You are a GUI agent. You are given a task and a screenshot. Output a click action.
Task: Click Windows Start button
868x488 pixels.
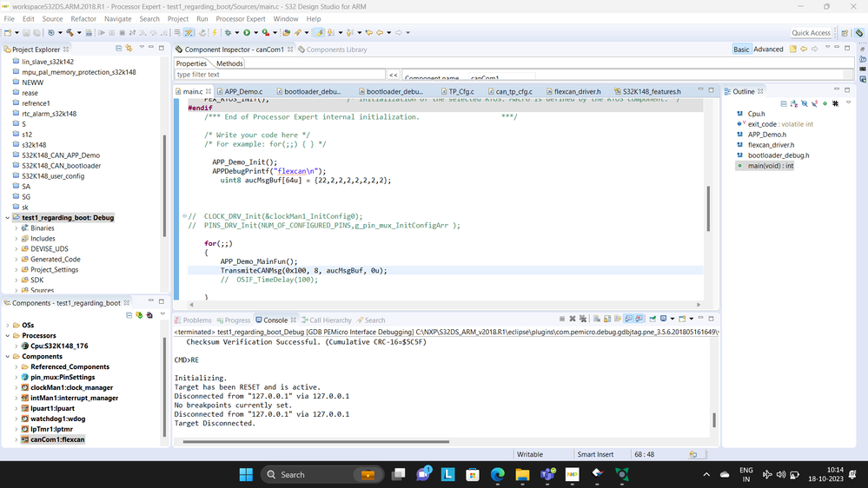246,474
